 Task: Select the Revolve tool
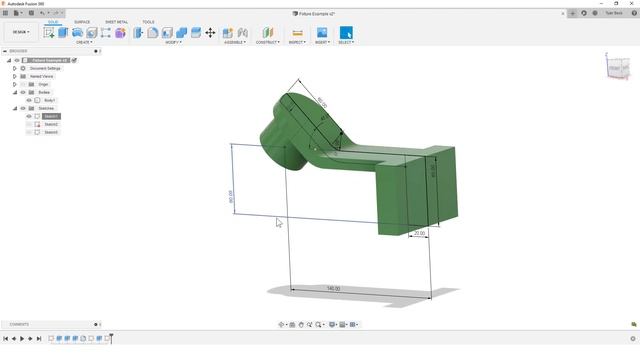click(x=78, y=33)
